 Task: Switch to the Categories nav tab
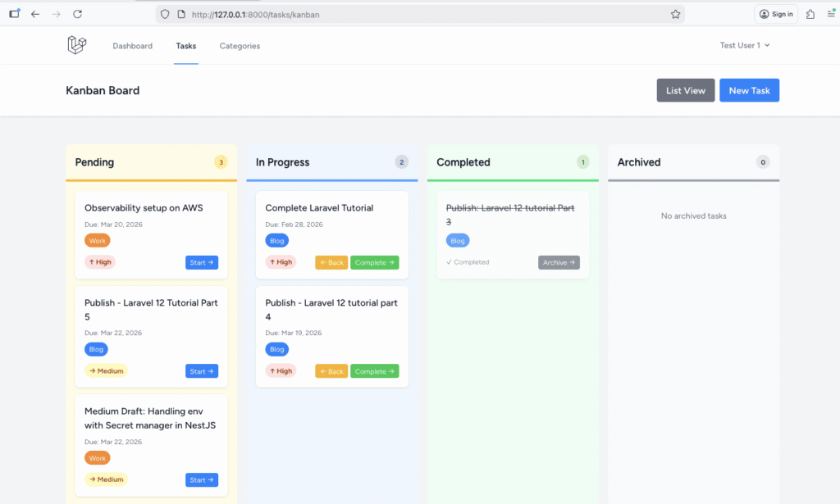pyautogui.click(x=240, y=46)
